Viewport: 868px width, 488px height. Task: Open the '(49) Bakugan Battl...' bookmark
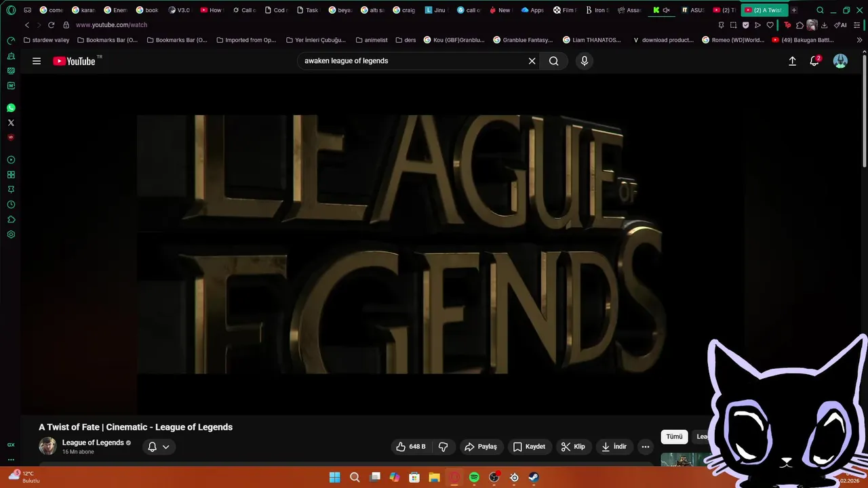click(803, 40)
